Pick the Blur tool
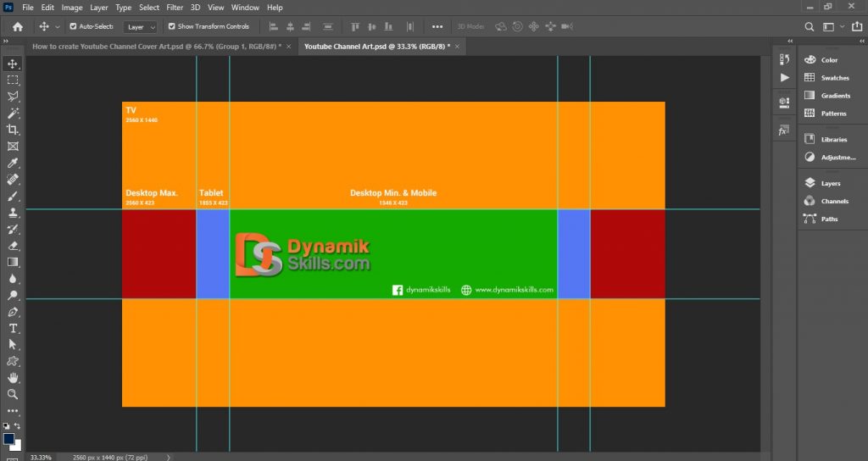Screen dimensions: 868x461 [x=13, y=279]
